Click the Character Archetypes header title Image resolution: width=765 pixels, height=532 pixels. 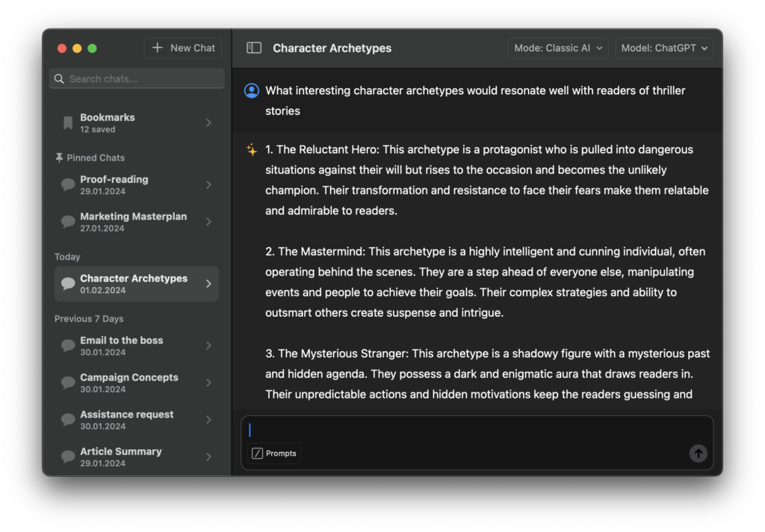[x=332, y=48]
